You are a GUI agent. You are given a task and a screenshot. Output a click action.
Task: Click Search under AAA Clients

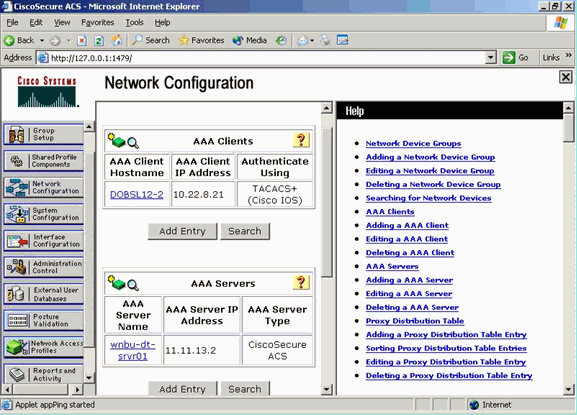245,231
